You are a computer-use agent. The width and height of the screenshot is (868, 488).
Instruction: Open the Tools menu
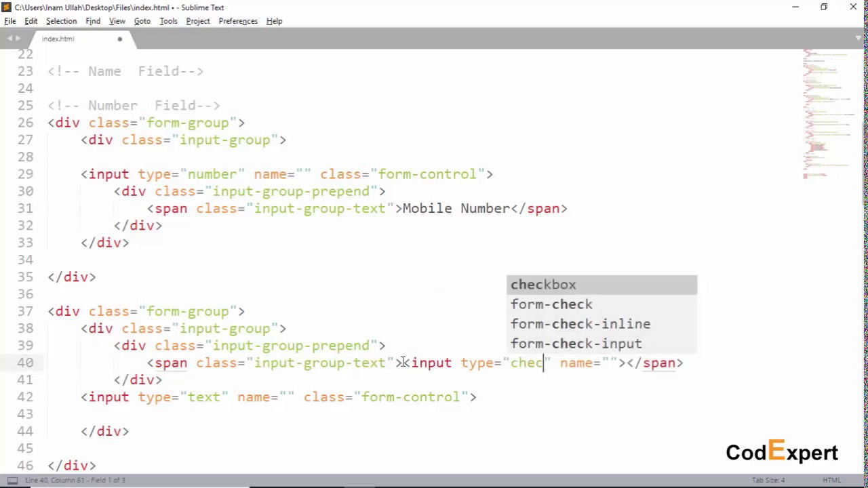pos(168,21)
